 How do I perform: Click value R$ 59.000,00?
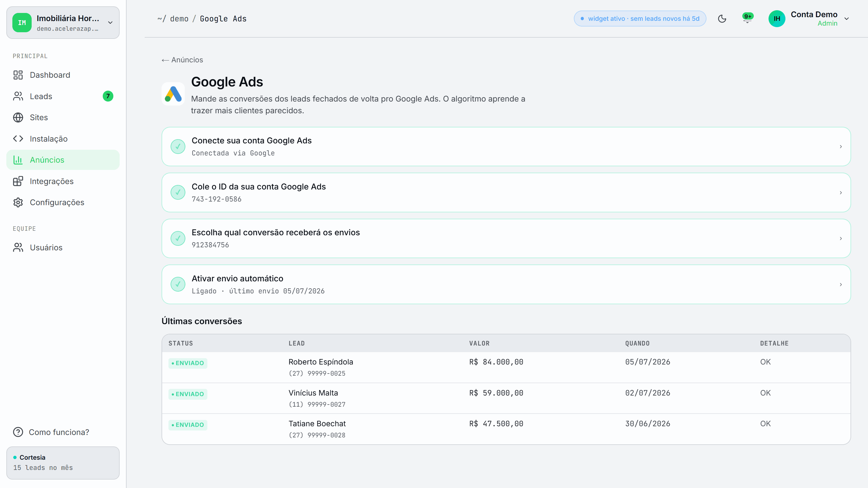[x=496, y=393]
